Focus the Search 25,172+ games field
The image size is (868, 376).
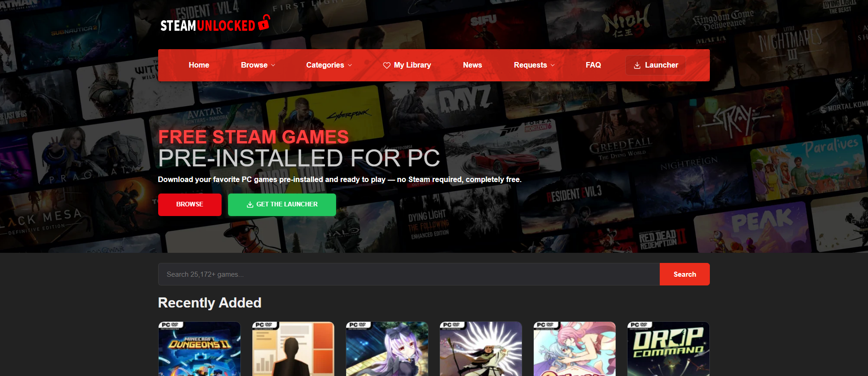click(409, 274)
